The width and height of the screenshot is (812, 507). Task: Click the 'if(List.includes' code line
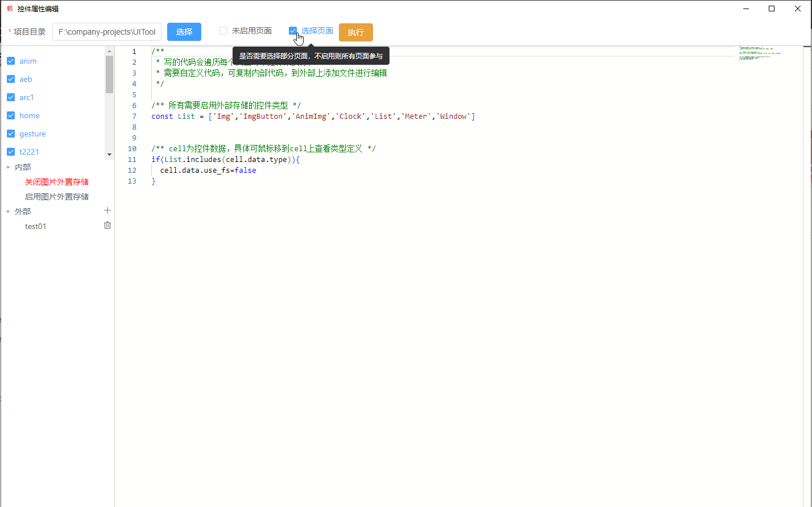pyautogui.click(x=226, y=159)
